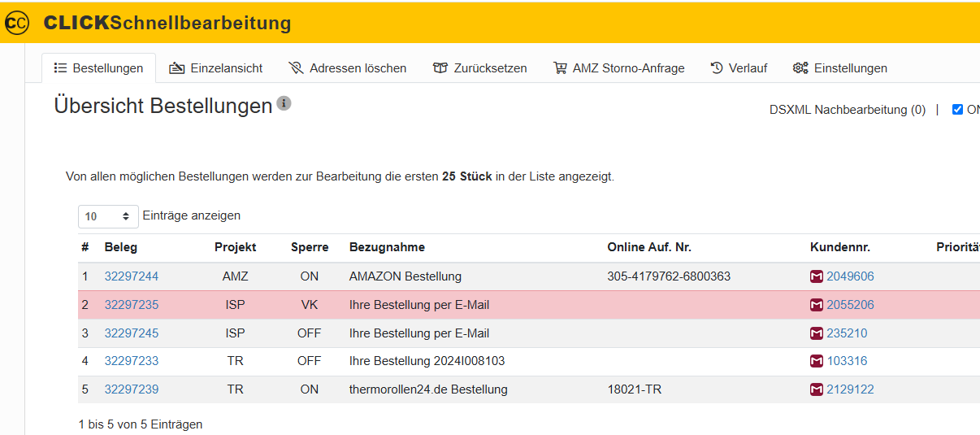Click customer number link 2055206
Image resolution: width=980 pixels, height=435 pixels.
tap(850, 305)
